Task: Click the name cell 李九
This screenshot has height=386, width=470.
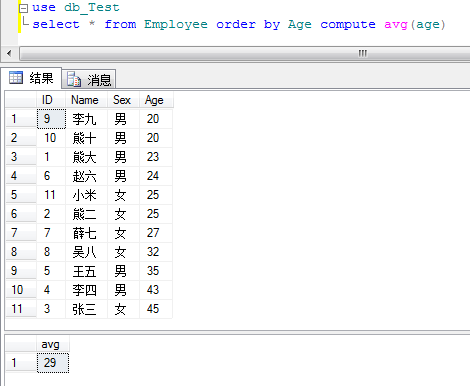Action: tap(86, 119)
